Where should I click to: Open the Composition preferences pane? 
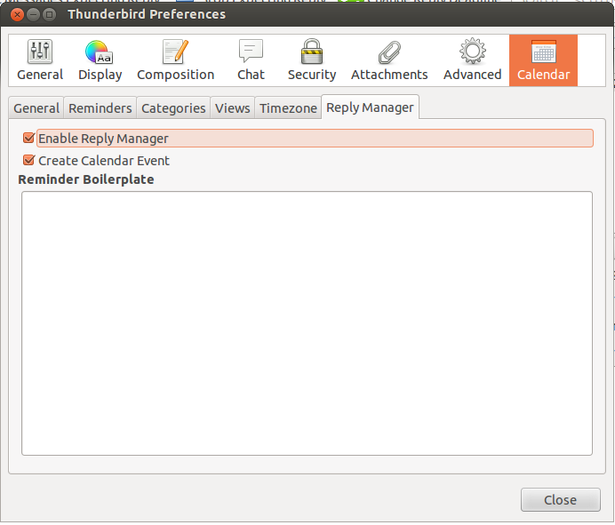coord(175,60)
